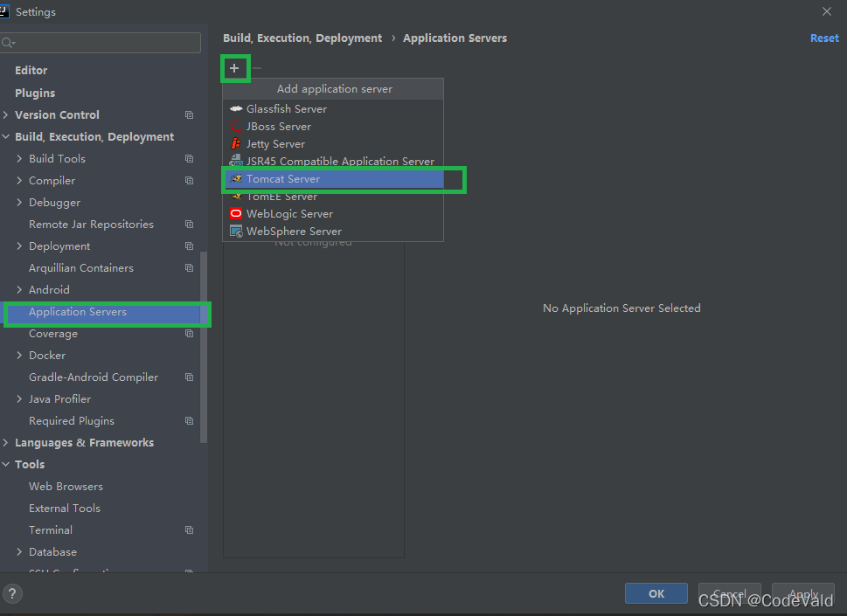Click the plus add server icon
847x616 pixels.
coord(234,68)
